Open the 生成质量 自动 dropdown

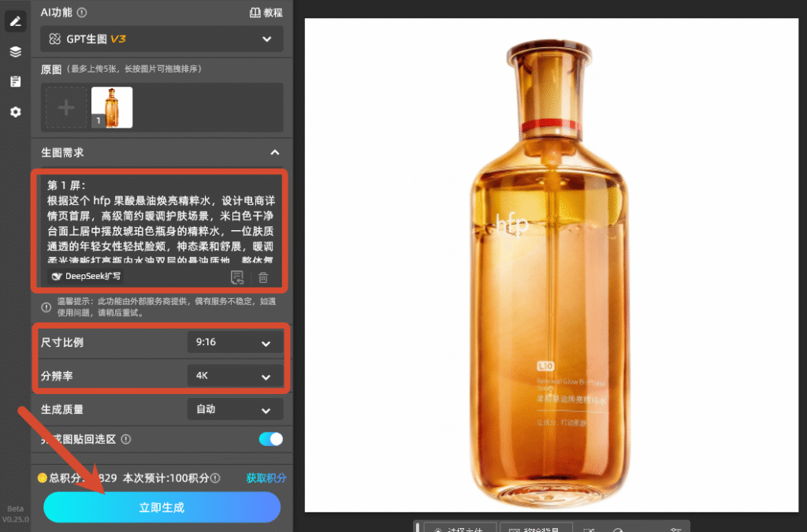pos(235,410)
